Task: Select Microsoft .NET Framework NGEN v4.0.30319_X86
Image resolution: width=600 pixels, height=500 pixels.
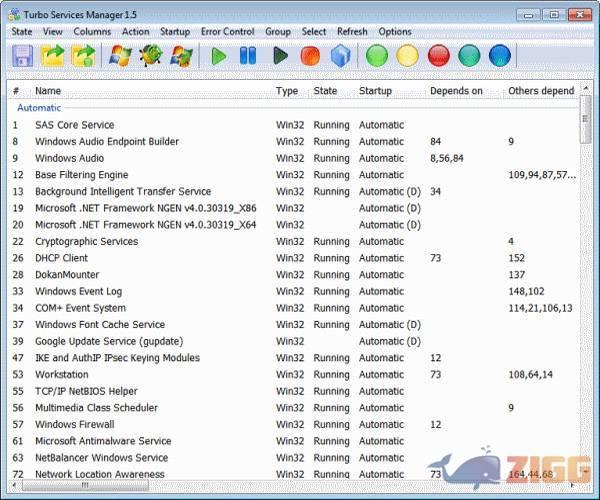Action: [x=293, y=208]
